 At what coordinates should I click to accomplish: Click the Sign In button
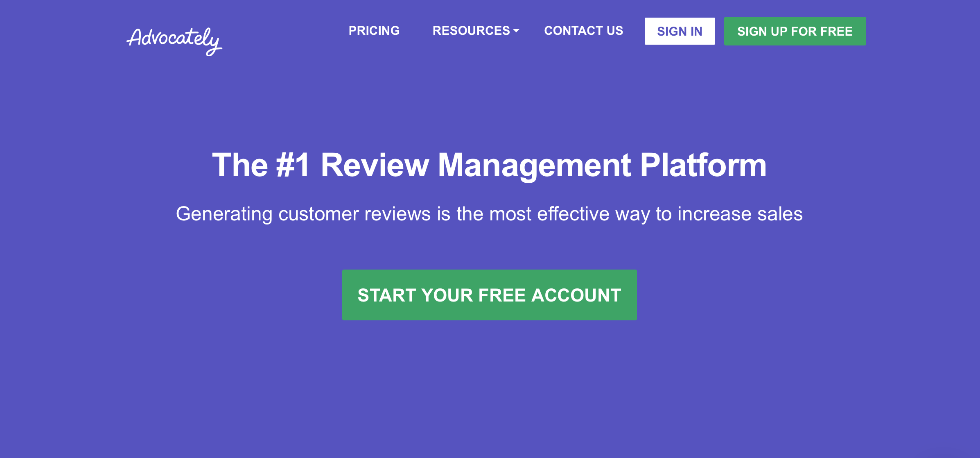[680, 31]
